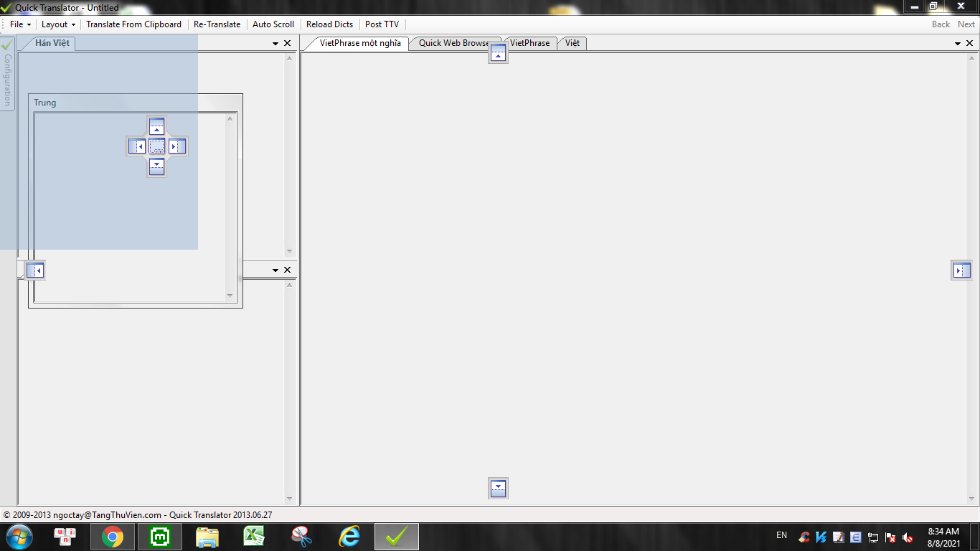Open Google Chrome from the taskbar
The image size is (980, 551).
112,537
